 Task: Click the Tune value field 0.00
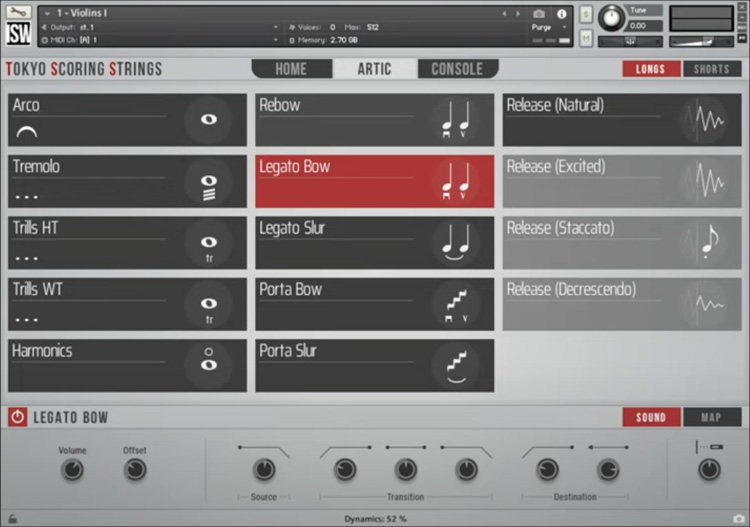pos(645,26)
